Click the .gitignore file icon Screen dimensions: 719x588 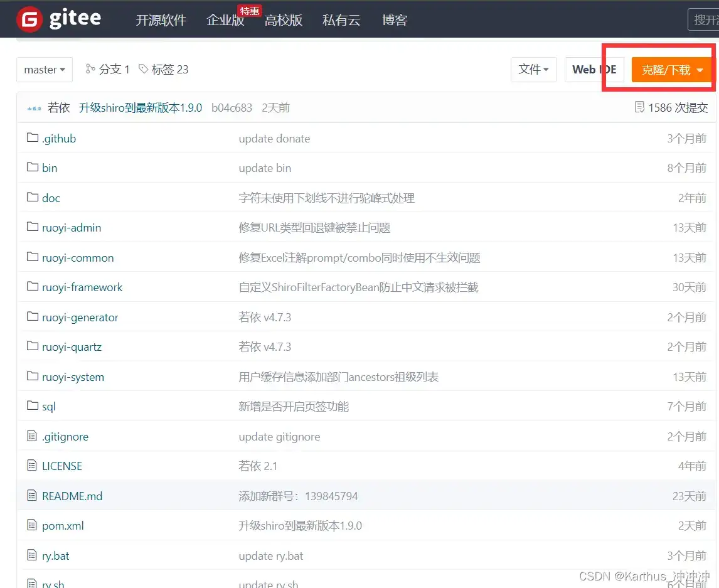pos(31,436)
